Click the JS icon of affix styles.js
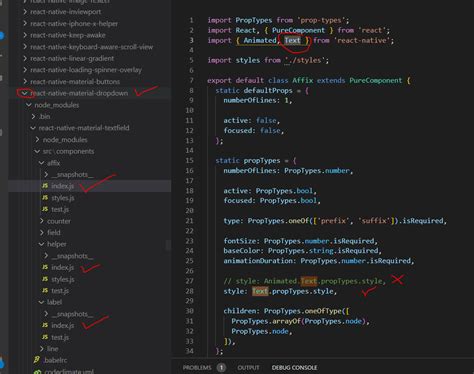Image resolution: width=474 pixels, height=374 pixels. pos(45,198)
